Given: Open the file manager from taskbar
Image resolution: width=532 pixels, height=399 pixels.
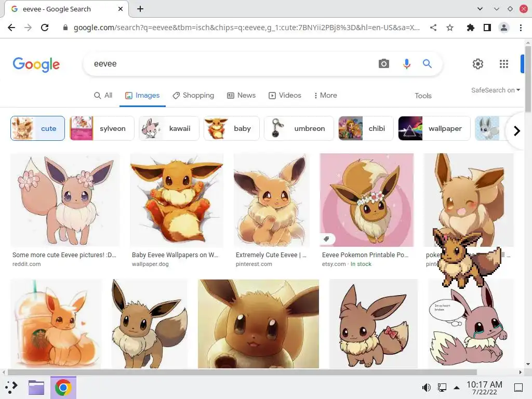Looking at the screenshot, I should tap(36, 387).
